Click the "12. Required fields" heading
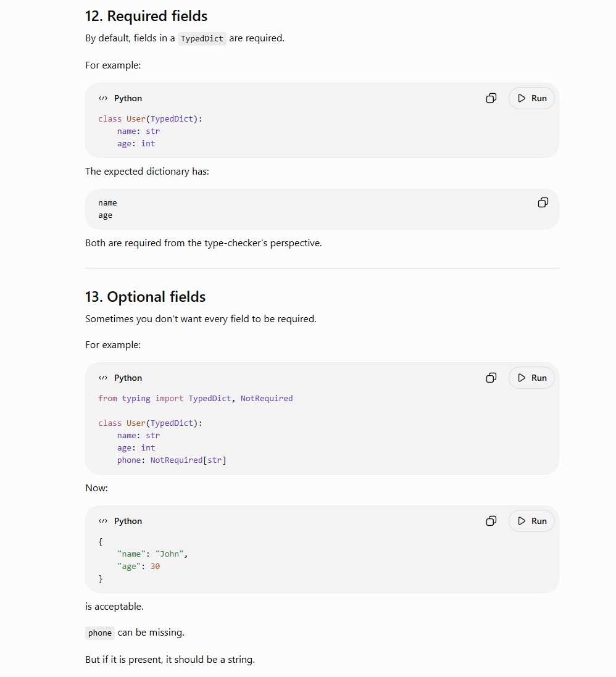 (x=146, y=16)
